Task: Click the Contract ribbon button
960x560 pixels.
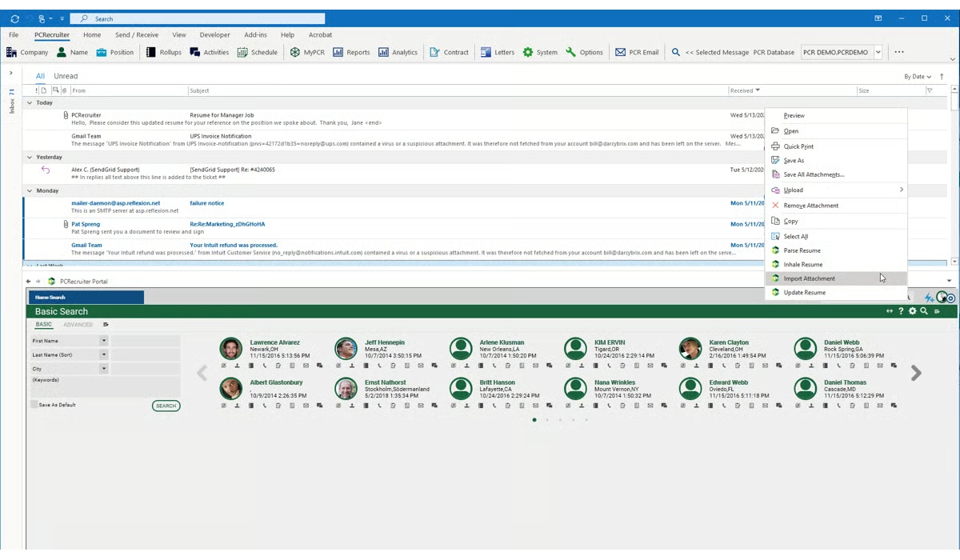Action: (x=449, y=52)
